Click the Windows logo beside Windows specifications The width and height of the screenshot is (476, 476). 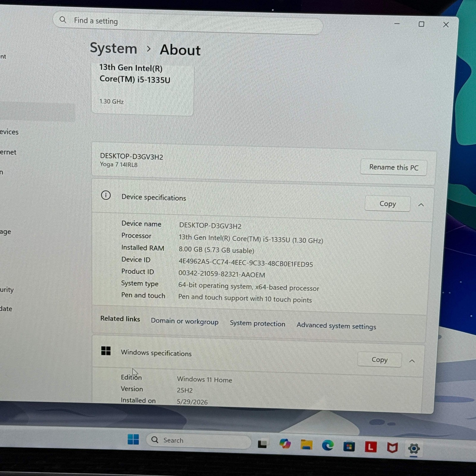(x=106, y=351)
